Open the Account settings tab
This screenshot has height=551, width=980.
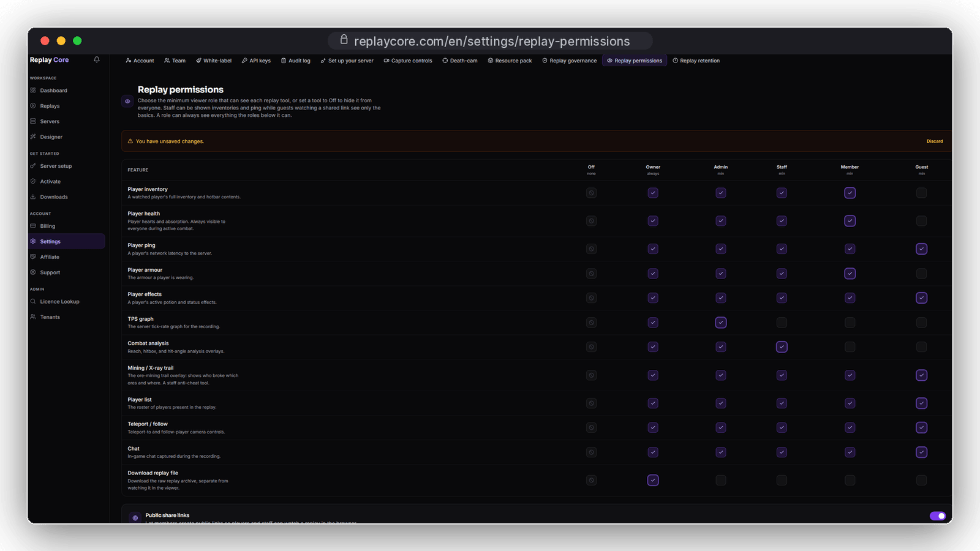[140, 61]
